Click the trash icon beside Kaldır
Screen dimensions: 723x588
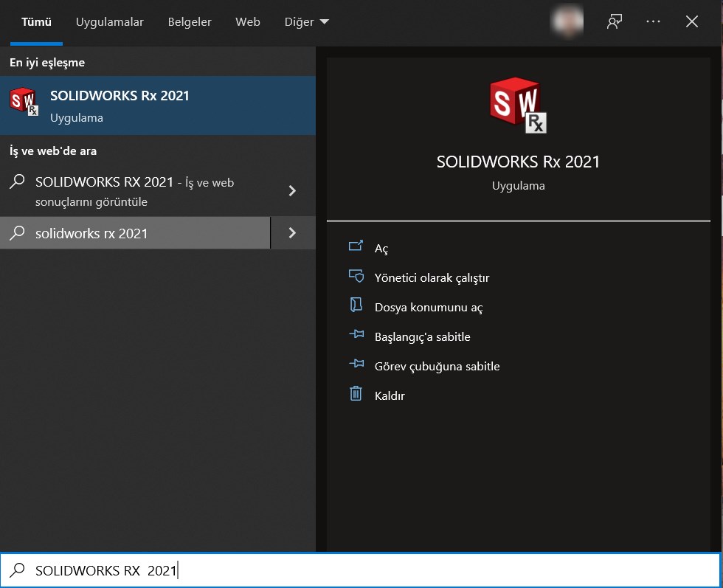[356, 393]
